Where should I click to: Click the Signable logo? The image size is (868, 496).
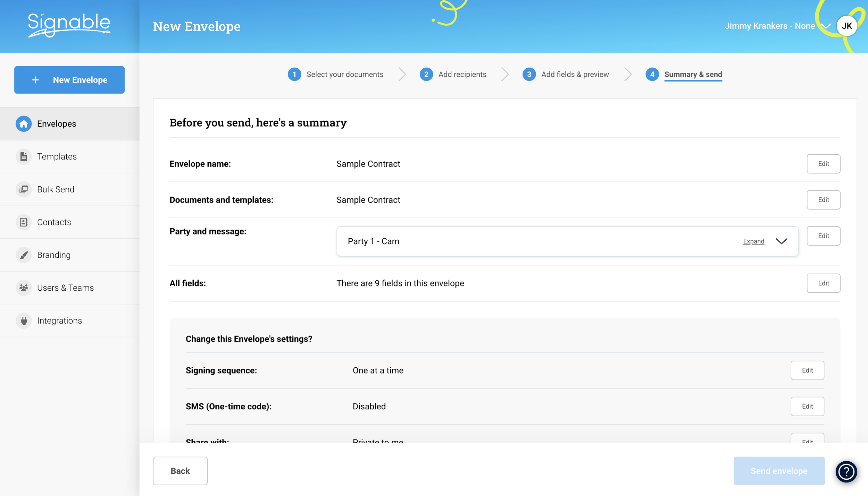69,24
